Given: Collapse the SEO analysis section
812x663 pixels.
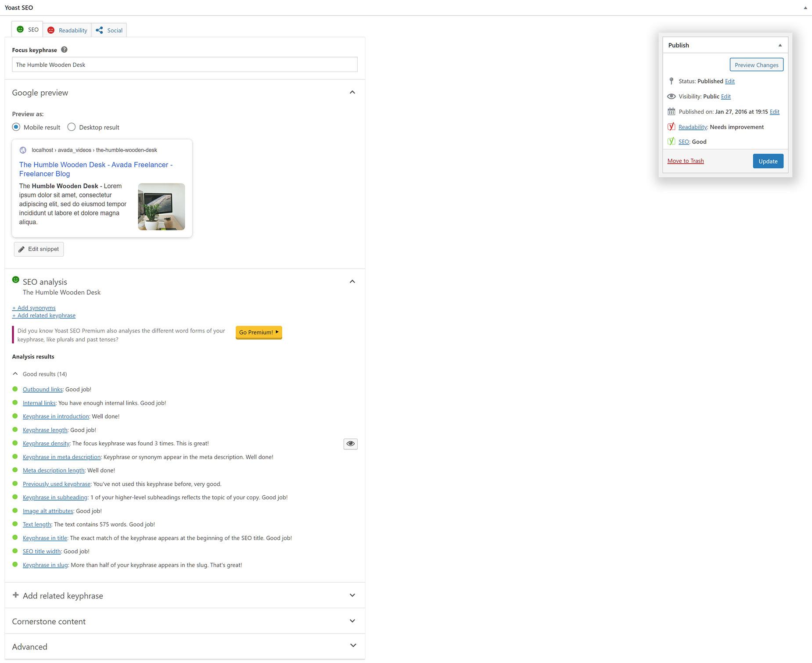Looking at the screenshot, I should point(352,282).
